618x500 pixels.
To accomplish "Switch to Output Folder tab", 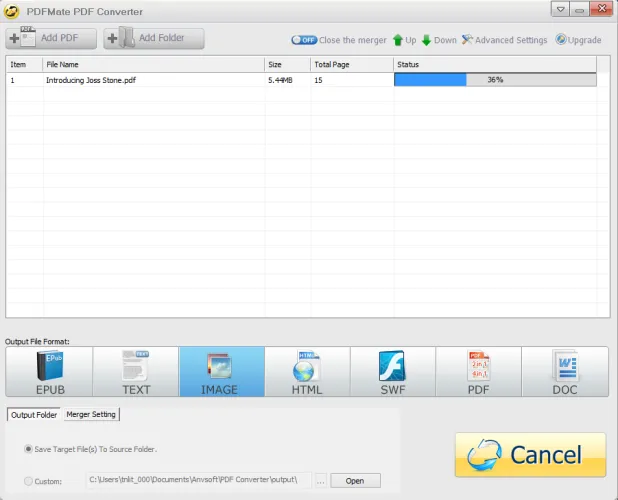I will coord(34,415).
